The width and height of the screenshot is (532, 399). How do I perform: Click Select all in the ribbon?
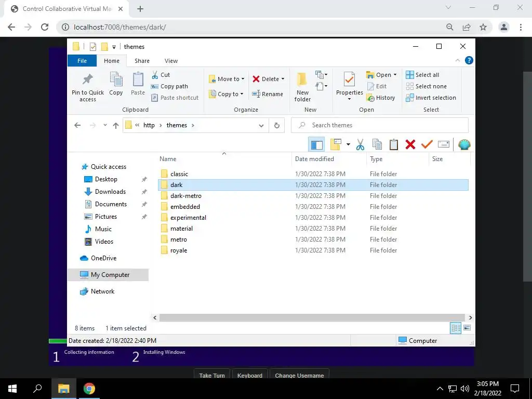pos(422,75)
